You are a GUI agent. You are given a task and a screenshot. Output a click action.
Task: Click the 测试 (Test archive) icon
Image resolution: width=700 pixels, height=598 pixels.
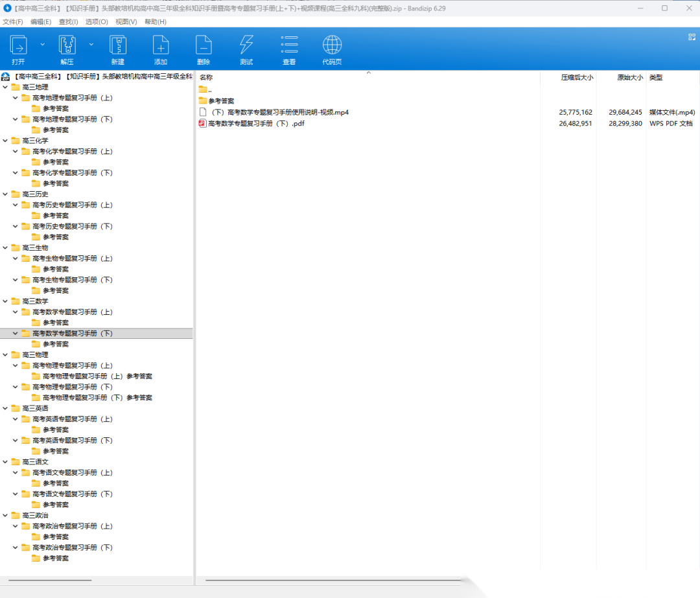point(246,45)
